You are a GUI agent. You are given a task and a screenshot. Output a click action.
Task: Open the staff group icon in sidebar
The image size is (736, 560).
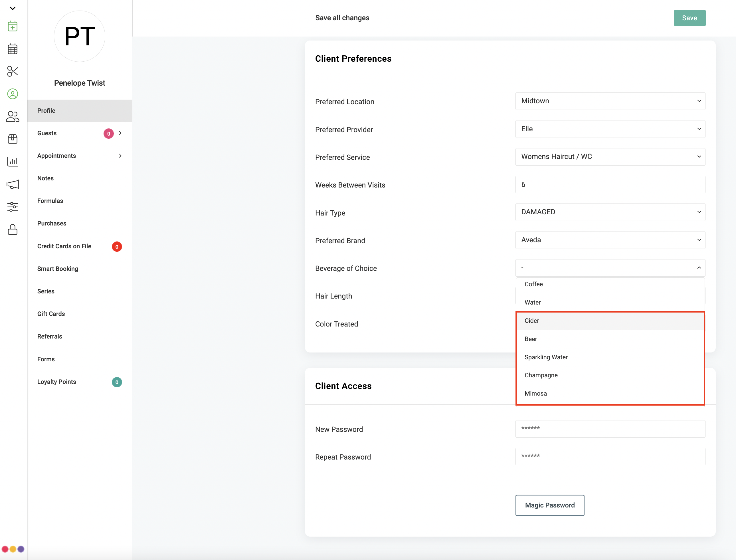[13, 116]
